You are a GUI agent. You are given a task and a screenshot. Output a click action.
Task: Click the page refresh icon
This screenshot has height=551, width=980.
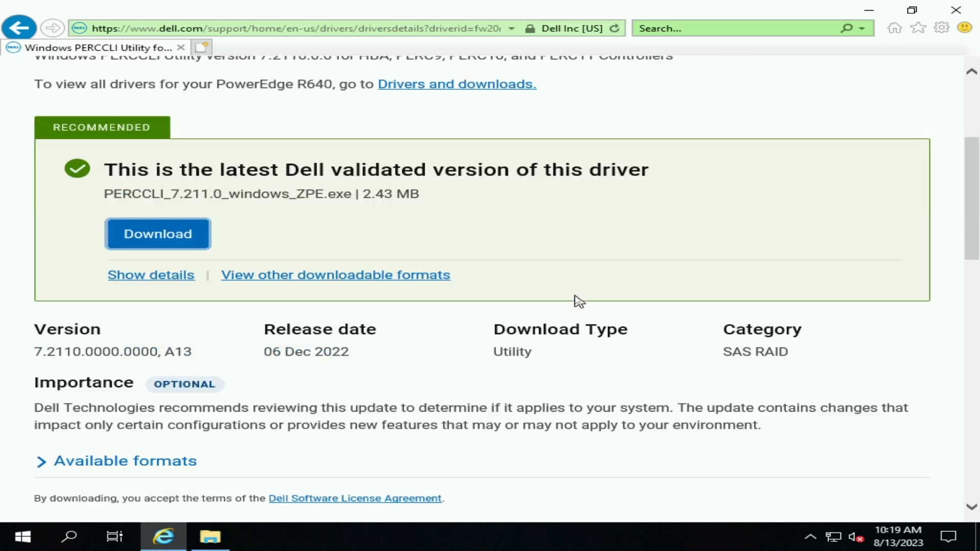pos(616,28)
